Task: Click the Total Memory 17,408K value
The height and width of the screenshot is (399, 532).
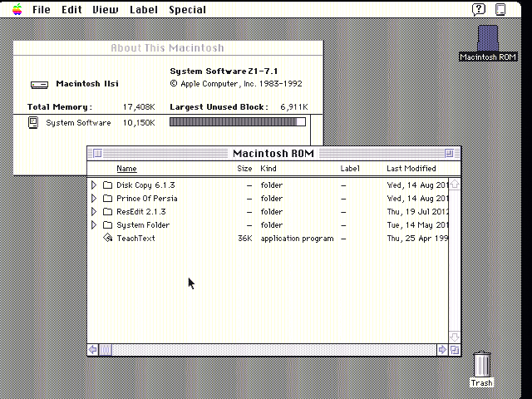Action: (139, 107)
